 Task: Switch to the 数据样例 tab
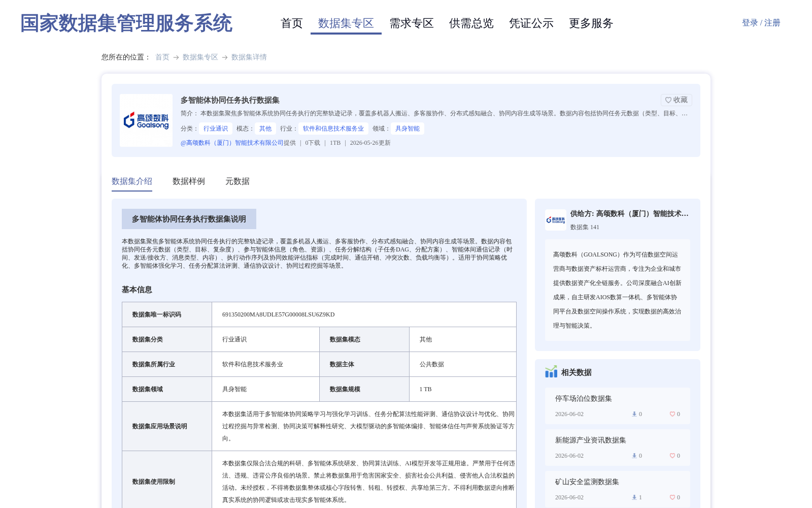[189, 181]
